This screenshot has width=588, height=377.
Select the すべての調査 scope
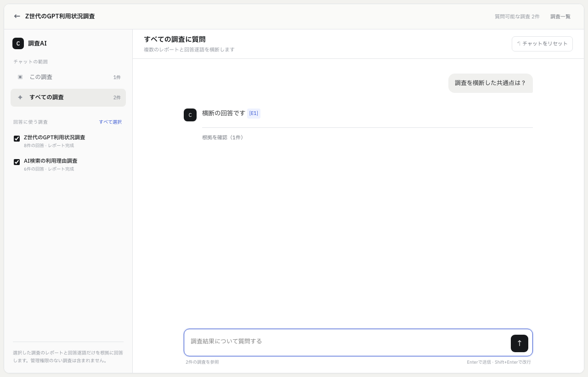point(68,97)
